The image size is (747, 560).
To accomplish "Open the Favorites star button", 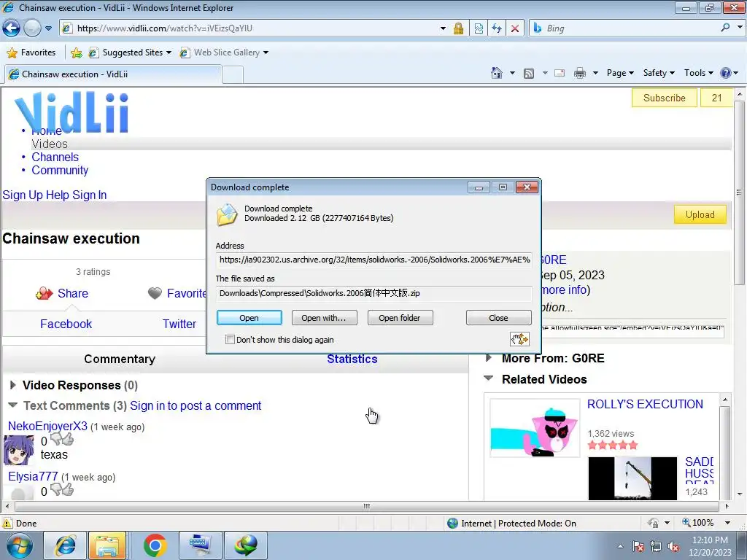I will (31, 52).
